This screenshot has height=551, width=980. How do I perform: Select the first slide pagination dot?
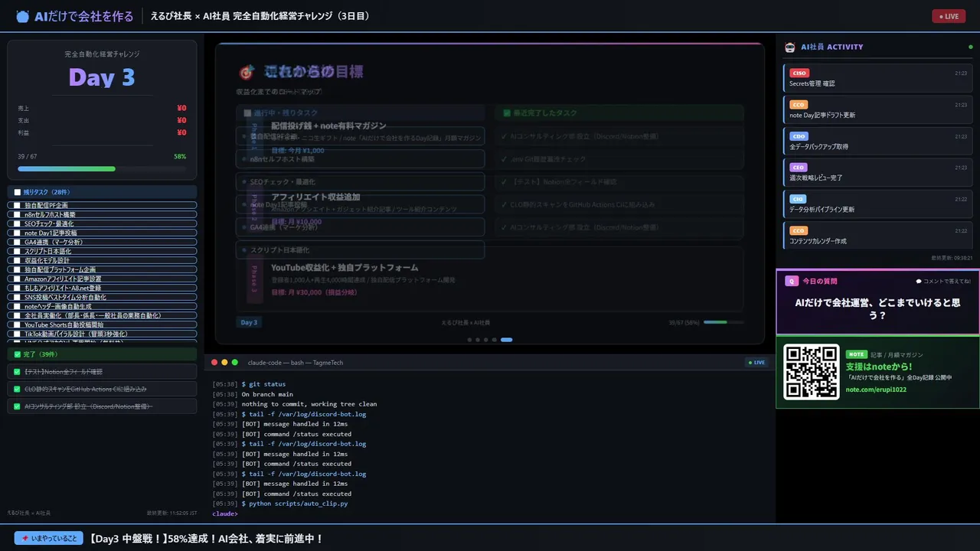pyautogui.click(x=469, y=339)
